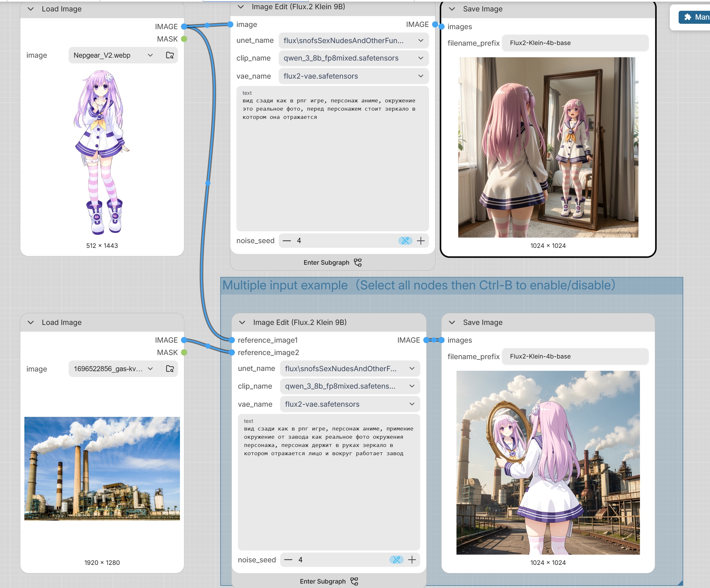
Task: Open the Nepgear_V2.webp image dropdown
Action: (x=115, y=55)
